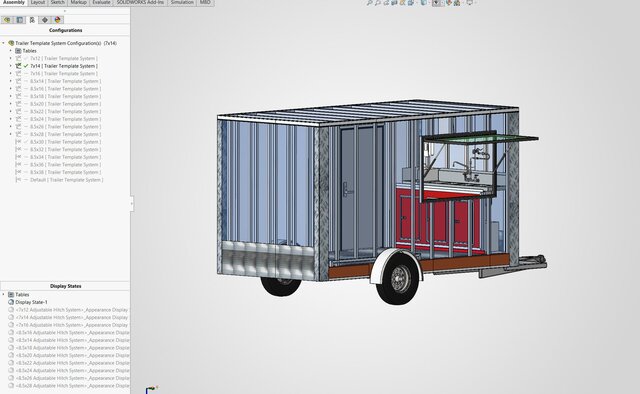Switch to the Sketch ribbon tab
The height and width of the screenshot is (394, 640).
click(x=58, y=2)
